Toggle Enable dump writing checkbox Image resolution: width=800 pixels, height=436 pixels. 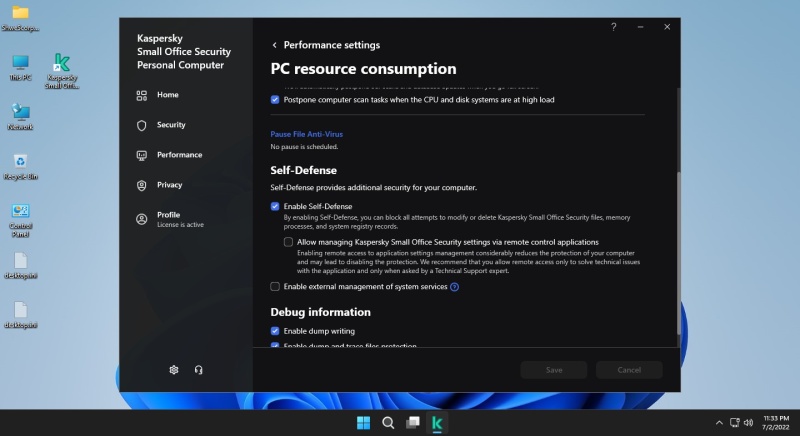275,331
